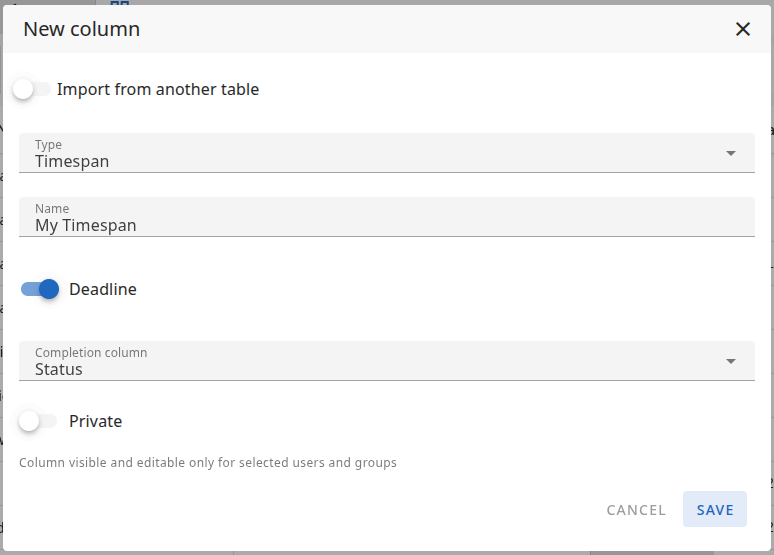
Task: Click the 'Private' label text
Action: coord(96,421)
